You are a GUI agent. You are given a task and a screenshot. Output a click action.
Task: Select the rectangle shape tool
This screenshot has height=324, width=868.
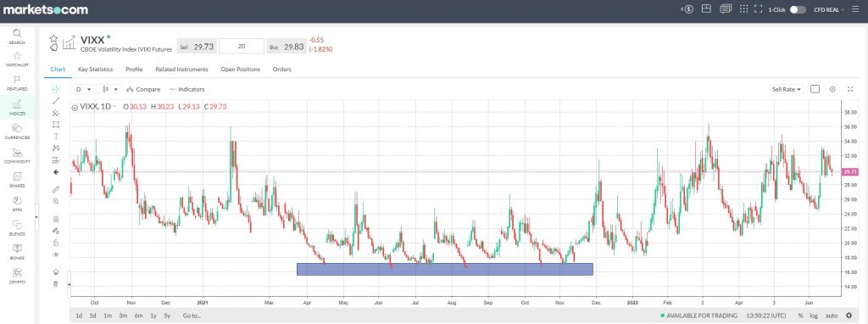55,124
